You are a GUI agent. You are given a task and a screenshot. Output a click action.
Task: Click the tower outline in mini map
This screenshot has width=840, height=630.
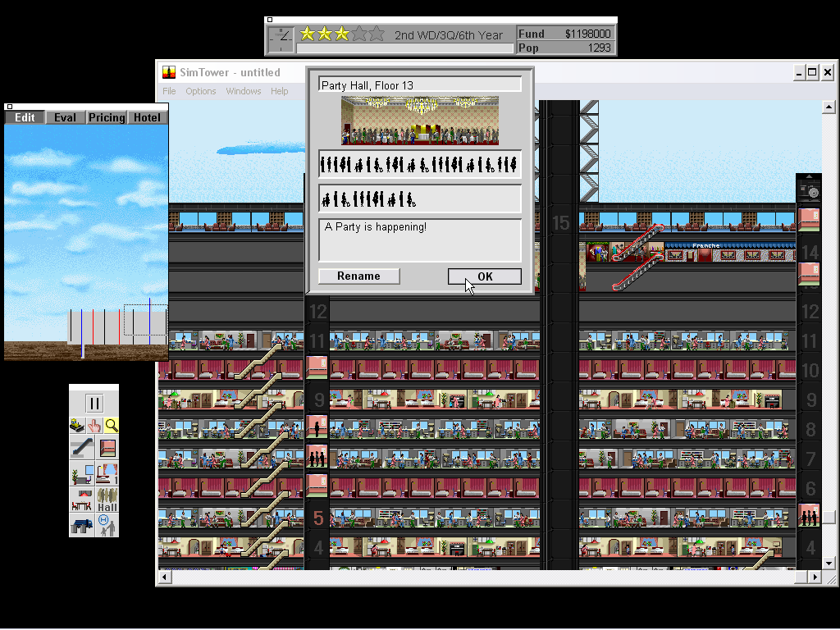point(118,326)
